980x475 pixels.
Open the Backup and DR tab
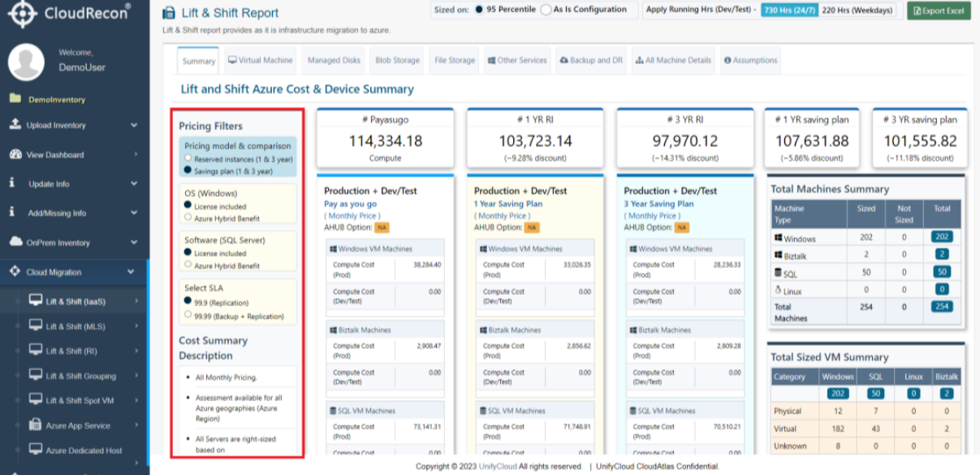pyautogui.click(x=590, y=60)
